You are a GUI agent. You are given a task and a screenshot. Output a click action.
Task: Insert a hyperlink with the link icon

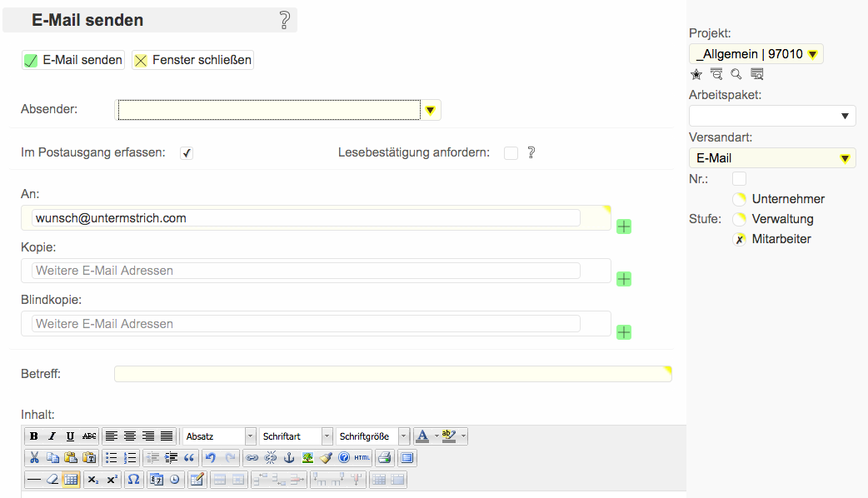click(252, 457)
